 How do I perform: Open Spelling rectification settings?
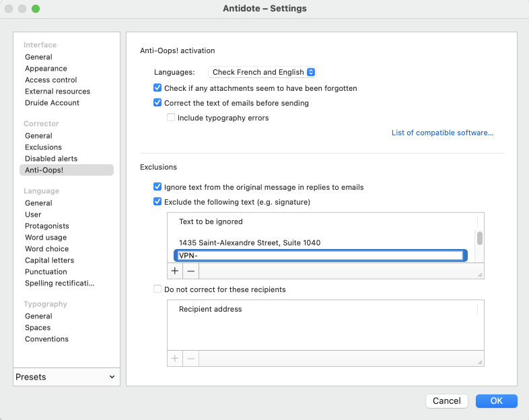pyautogui.click(x=59, y=283)
